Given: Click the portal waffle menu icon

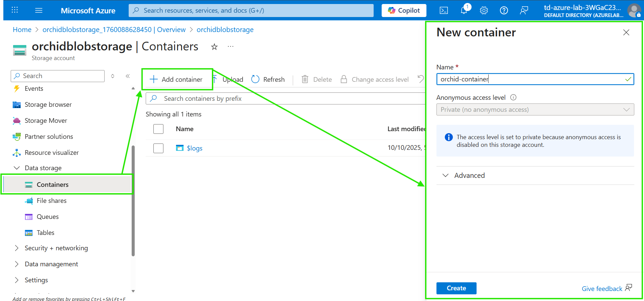Looking at the screenshot, I should point(15,10).
